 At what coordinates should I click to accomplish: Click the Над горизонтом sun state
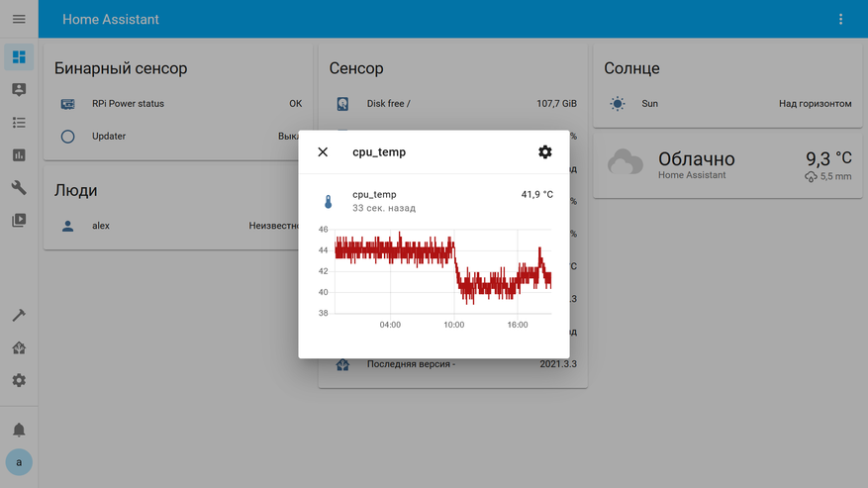[815, 104]
